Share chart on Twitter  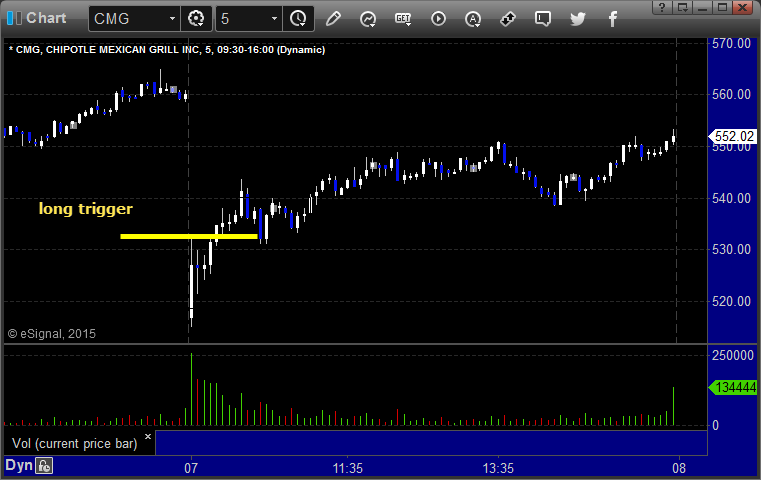pos(578,19)
